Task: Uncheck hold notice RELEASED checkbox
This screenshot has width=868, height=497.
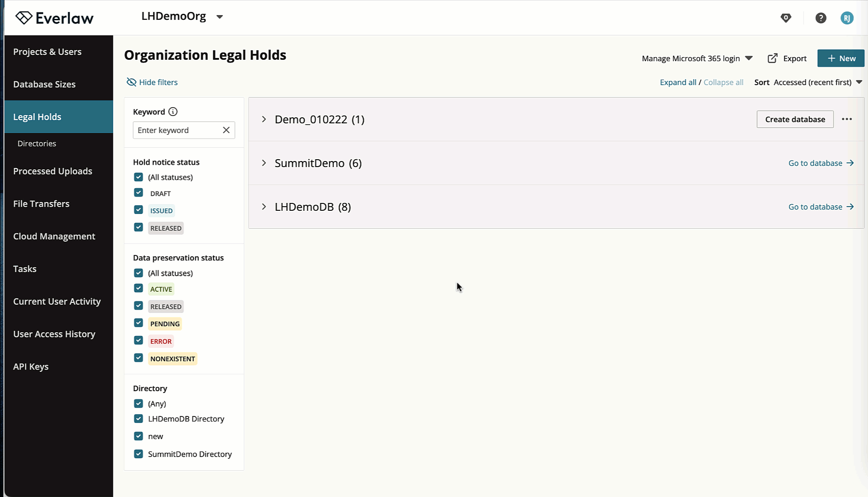Action: 139,227
